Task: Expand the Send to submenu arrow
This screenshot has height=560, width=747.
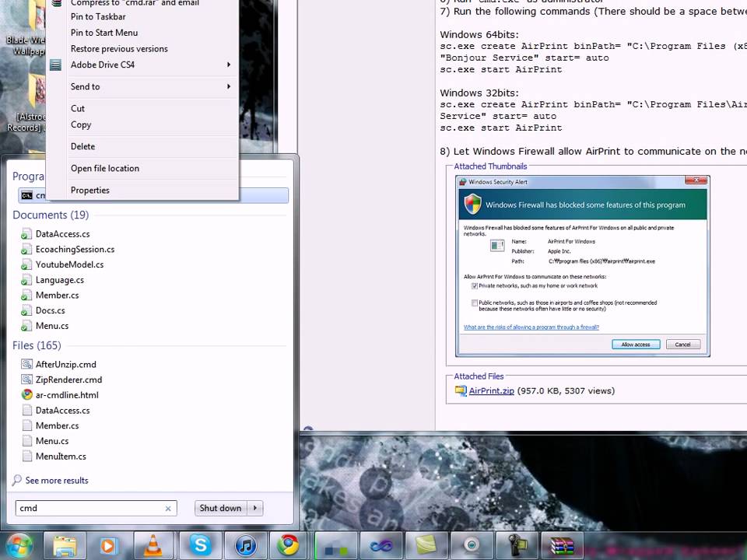Action: (229, 86)
